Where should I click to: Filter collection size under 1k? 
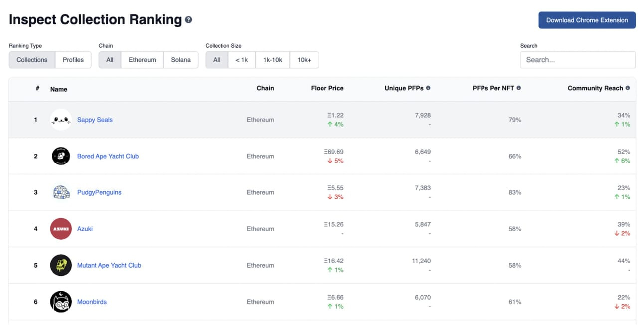click(x=242, y=60)
